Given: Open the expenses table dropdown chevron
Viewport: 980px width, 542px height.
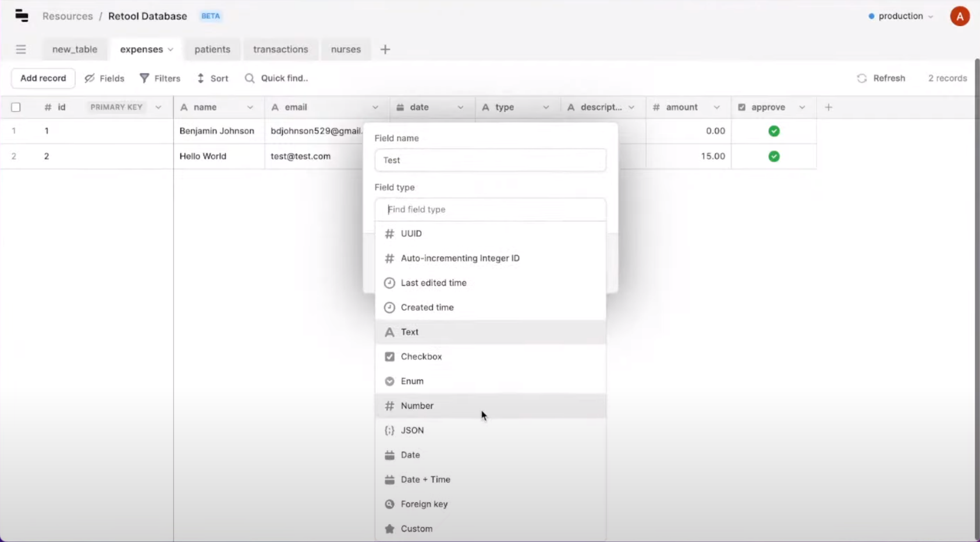Looking at the screenshot, I should tap(170, 49).
